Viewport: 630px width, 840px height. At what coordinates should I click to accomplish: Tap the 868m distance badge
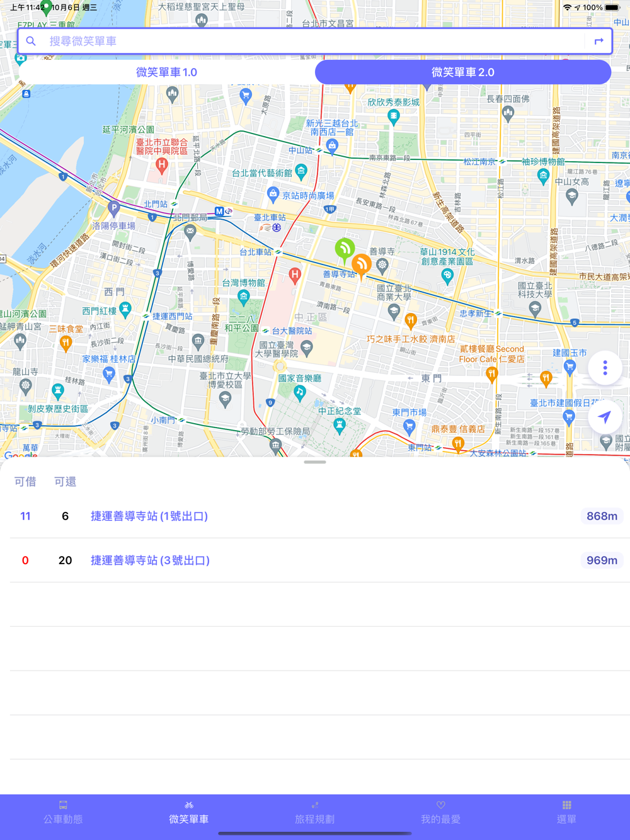602,516
